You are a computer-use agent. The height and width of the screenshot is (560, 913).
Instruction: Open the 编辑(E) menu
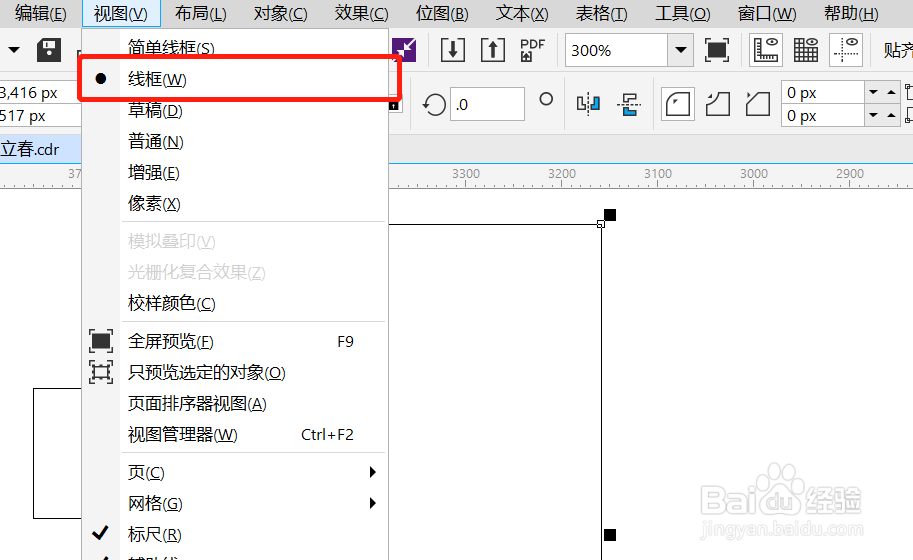coord(40,13)
